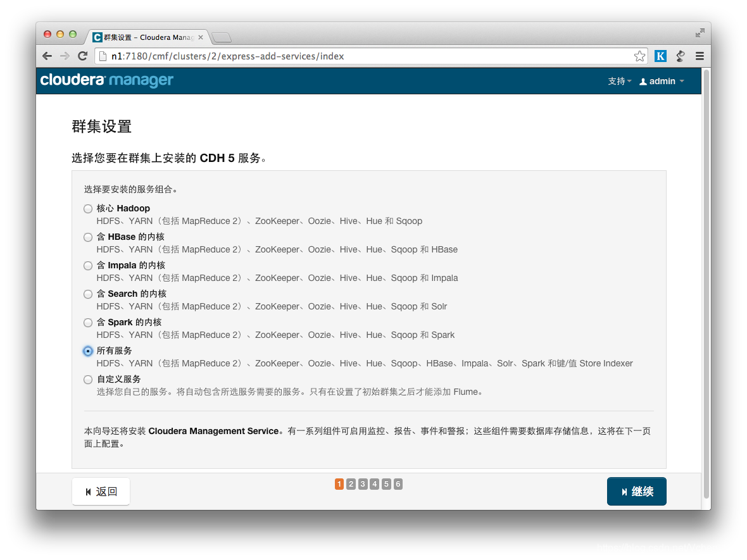
Task: Click the 返回 back button
Action: click(101, 492)
